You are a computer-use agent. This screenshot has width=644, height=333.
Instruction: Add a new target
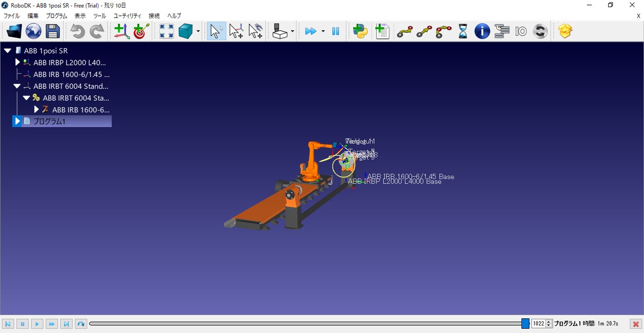[x=141, y=32]
